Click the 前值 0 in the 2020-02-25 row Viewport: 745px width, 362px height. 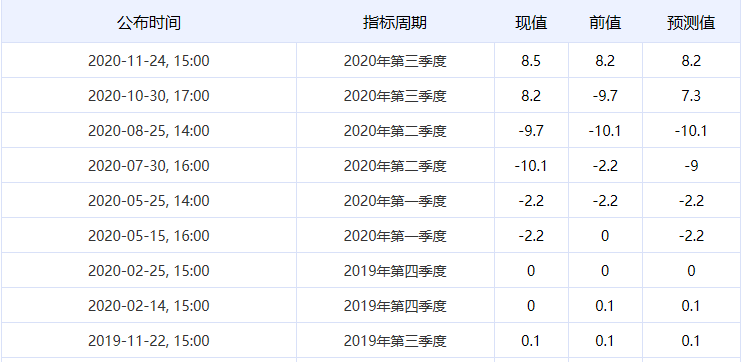(x=605, y=271)
